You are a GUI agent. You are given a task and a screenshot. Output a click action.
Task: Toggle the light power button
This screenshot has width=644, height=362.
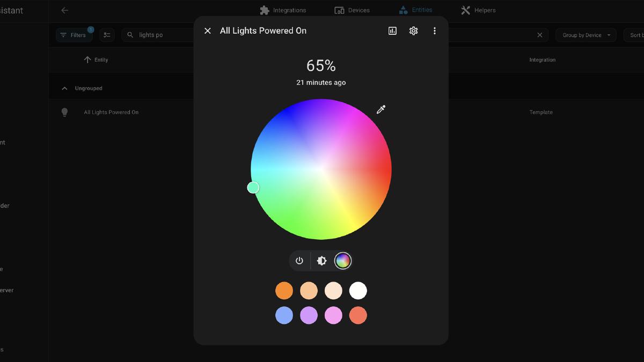(299, 261)
